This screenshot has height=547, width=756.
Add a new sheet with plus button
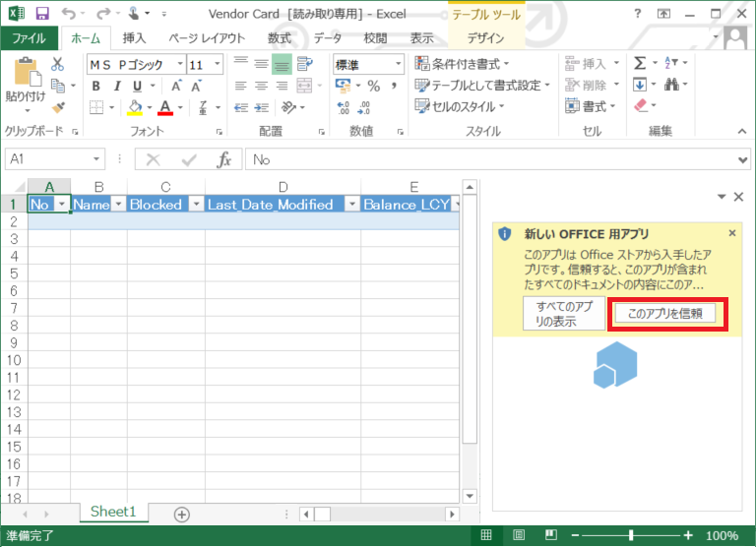pyautogui.click(x=181, y=515)
